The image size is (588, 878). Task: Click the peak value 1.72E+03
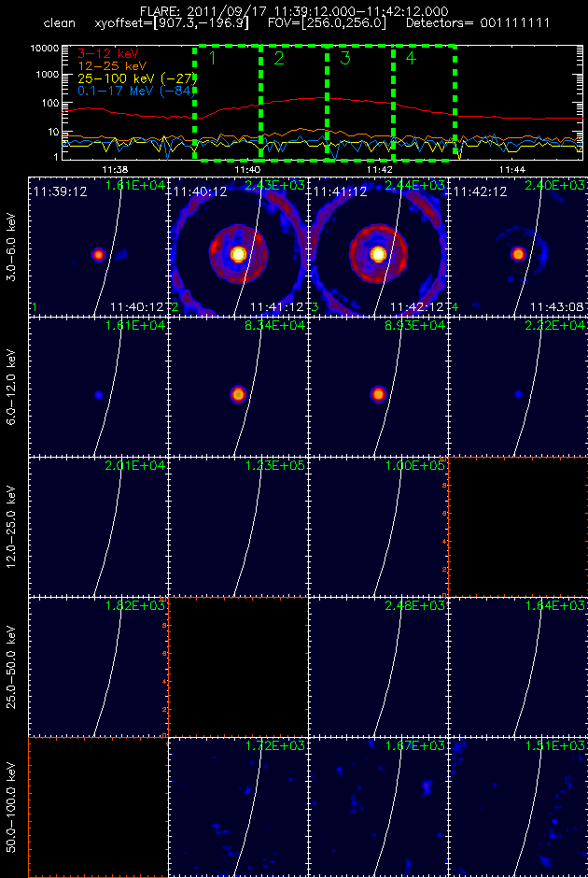point(274,746)
